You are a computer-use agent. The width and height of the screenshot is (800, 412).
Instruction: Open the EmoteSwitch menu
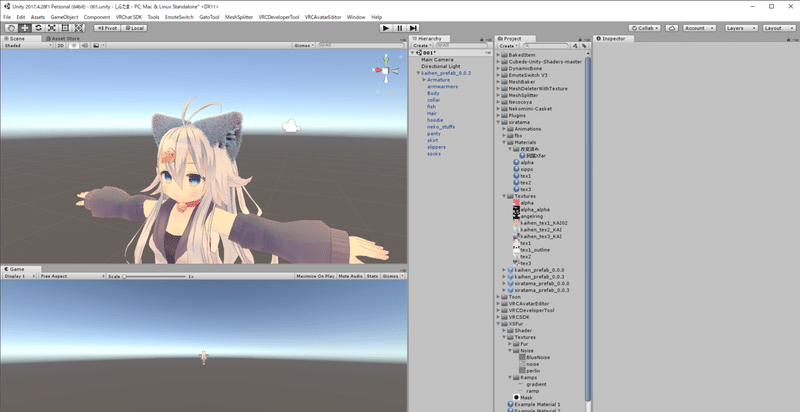click(x=179, y=17)
